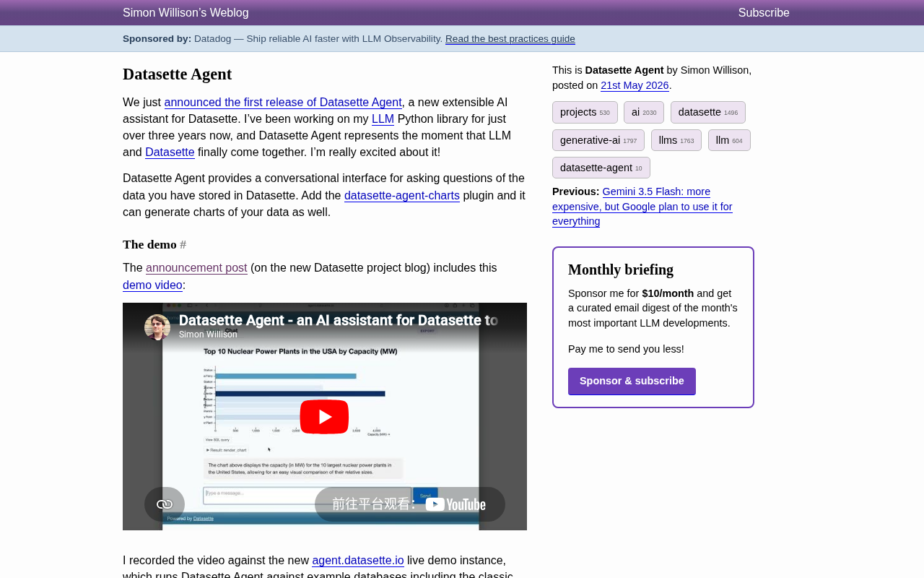Copy video link via chain icon
Viewport: 924px width, 578px height.
click(x=165, y=504)
